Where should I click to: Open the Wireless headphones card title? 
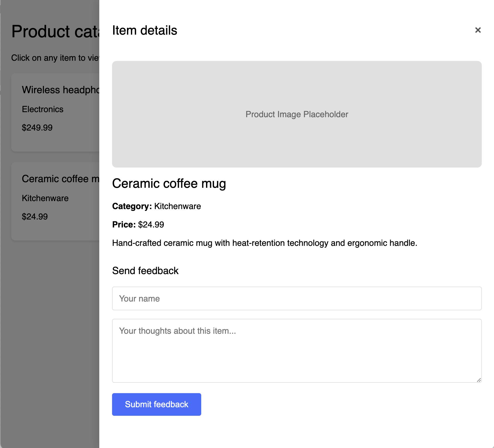pos(60,90)
